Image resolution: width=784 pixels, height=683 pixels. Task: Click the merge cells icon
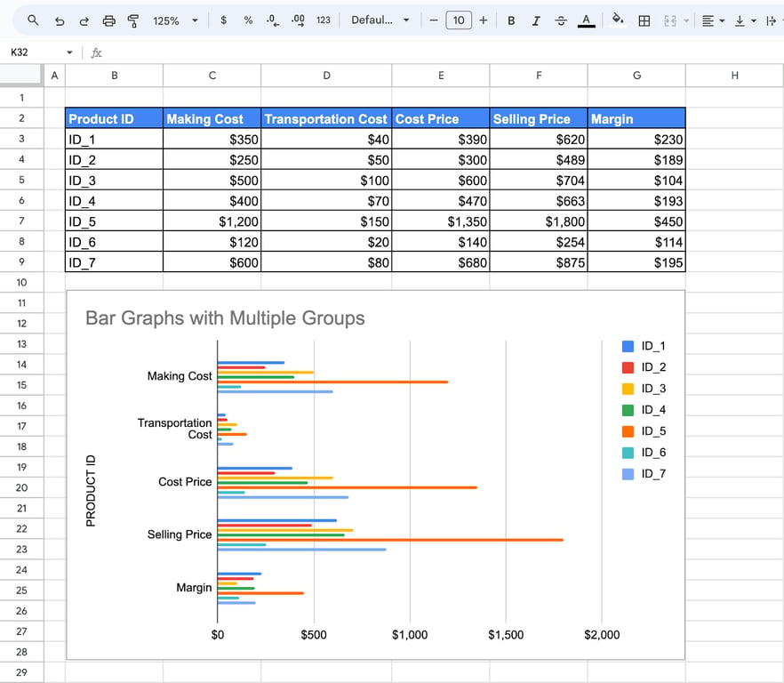670,20
